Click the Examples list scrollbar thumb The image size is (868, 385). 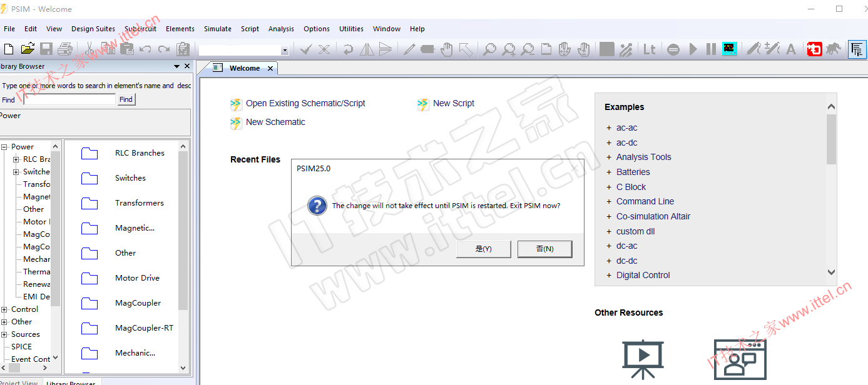[831, 139]
